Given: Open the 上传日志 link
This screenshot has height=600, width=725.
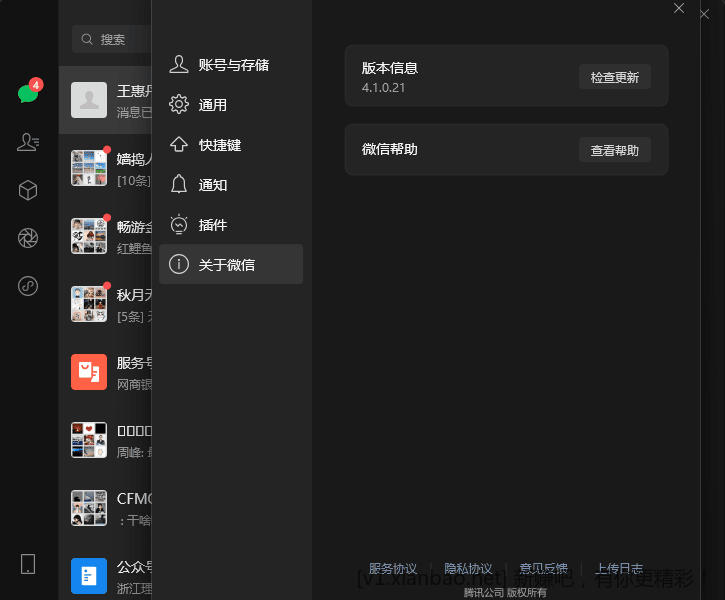Looking at the screenshot, I should coord(619,568).
